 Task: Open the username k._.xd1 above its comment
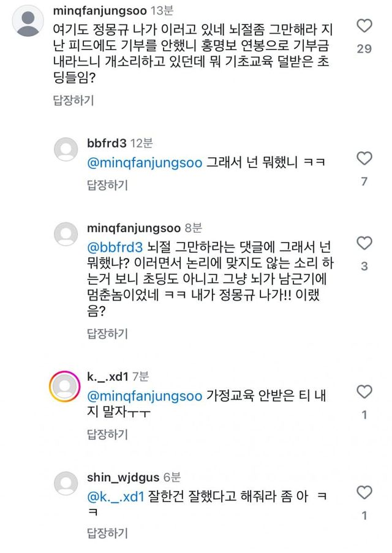pos(108,377)
